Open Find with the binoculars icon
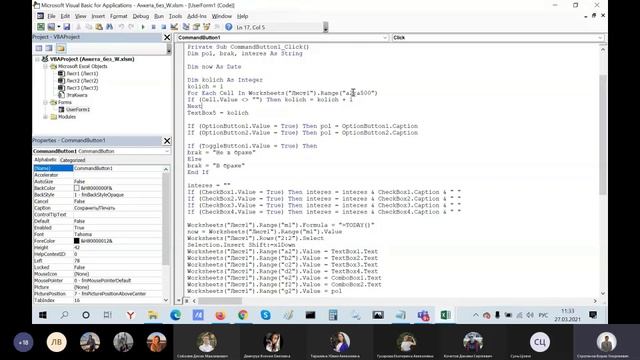 [x=109, y=27]
